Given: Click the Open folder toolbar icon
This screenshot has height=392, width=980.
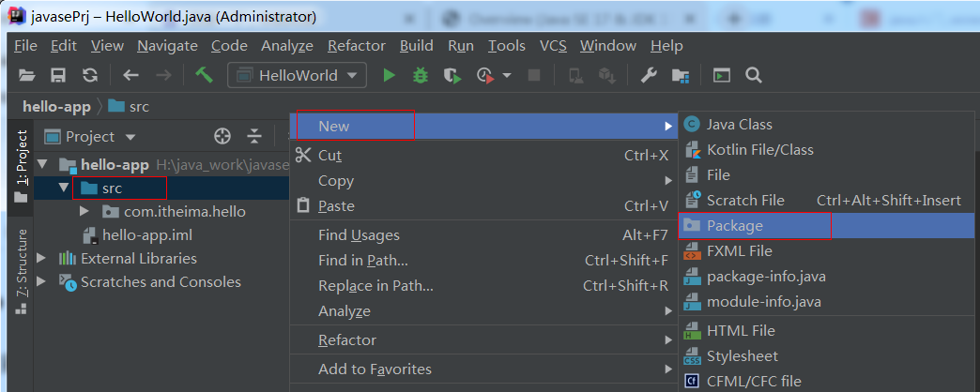Looking at the screenshot, I should 27,75.
